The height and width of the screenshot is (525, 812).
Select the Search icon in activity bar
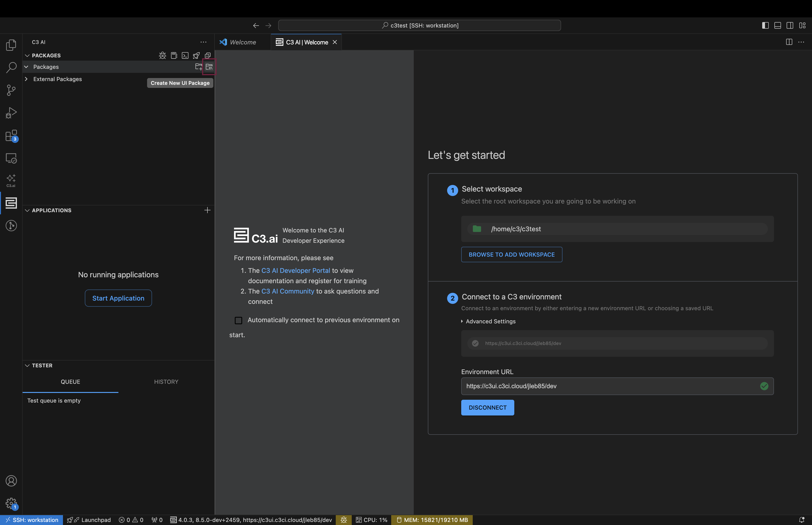click(x=11, y=67)
